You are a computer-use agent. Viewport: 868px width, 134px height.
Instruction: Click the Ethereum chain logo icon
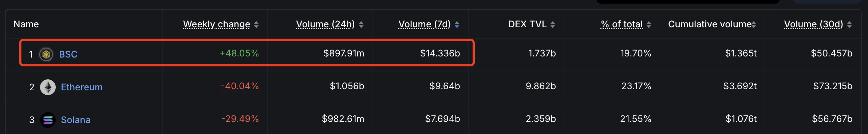[48, 87]
